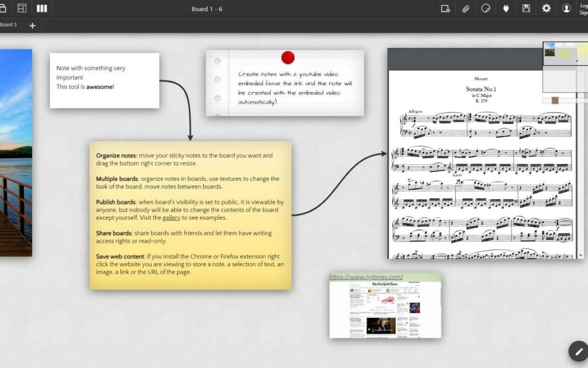Open the extensions plug icon

[x=505, y=8]
